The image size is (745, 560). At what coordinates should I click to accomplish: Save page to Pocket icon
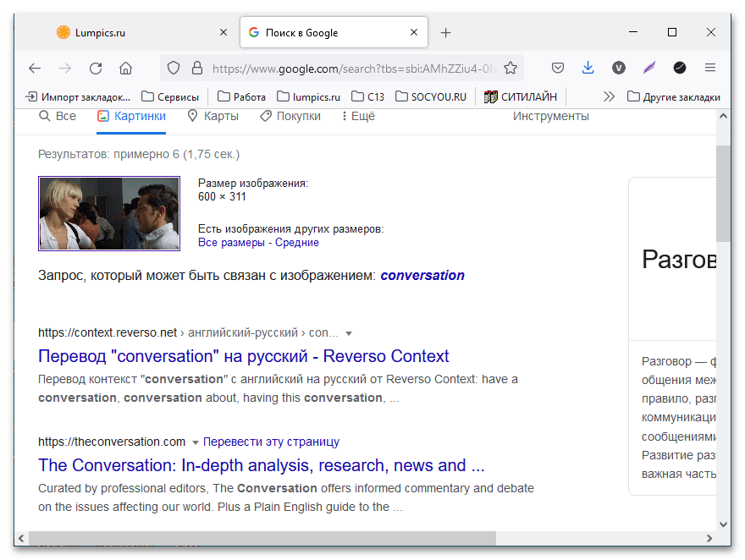point(558,68)
